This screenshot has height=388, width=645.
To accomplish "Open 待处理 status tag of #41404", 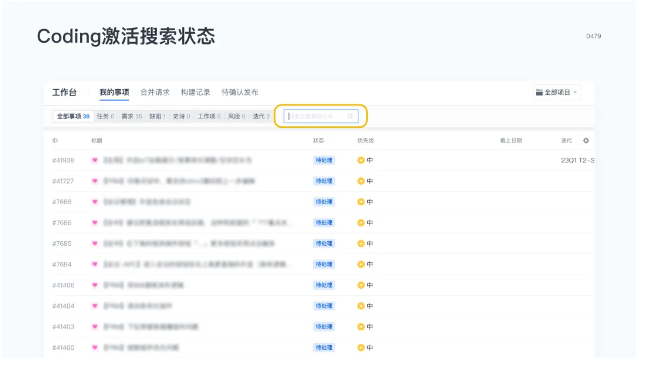I will 324,306.
